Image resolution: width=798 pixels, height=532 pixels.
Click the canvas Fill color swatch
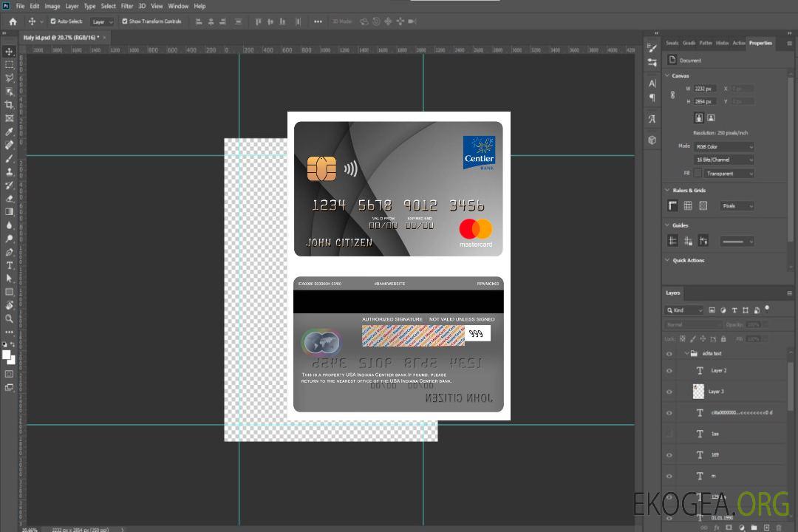pos(698,174)
